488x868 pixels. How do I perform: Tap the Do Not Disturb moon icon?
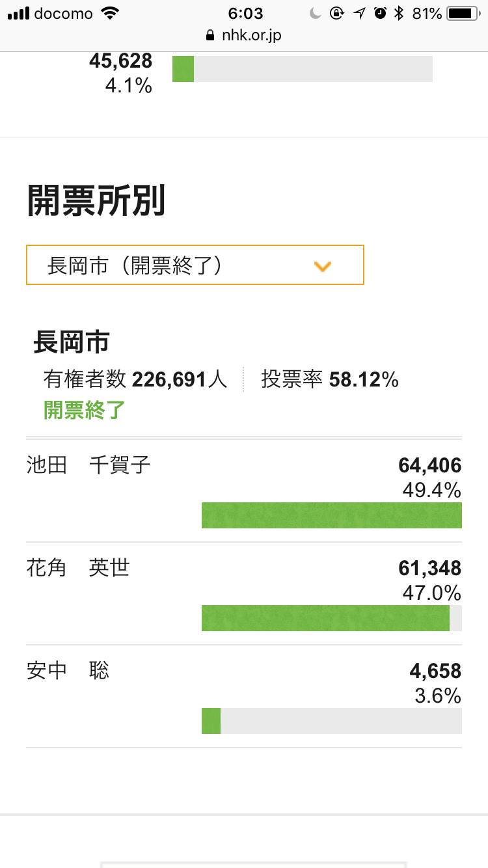316,14
